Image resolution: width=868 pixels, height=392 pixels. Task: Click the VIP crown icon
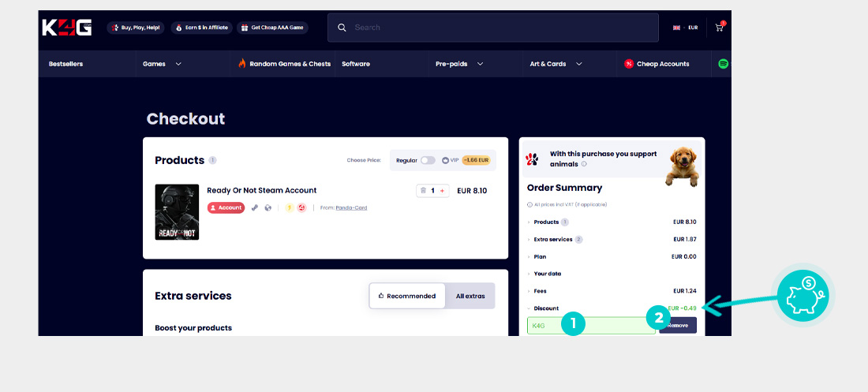click(x=446, y=160)
